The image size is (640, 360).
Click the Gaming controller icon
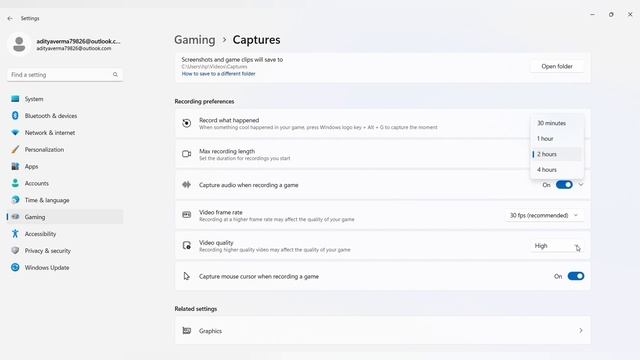click(16, 217)
